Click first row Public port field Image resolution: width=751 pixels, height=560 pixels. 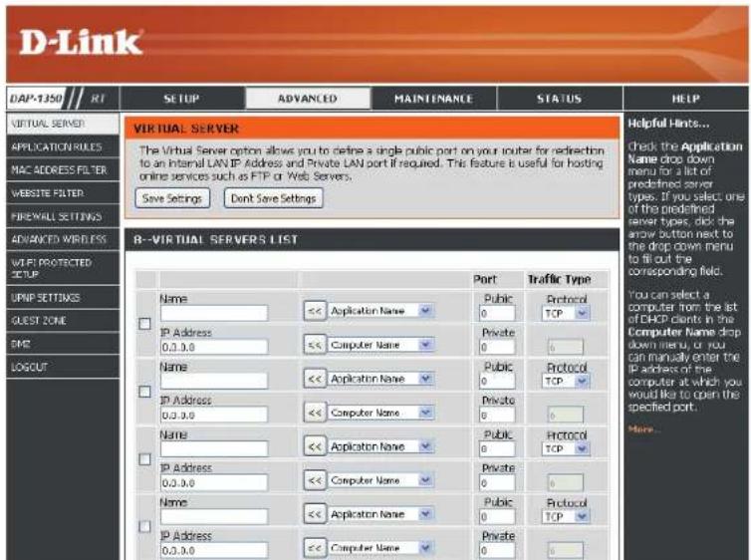497,313
